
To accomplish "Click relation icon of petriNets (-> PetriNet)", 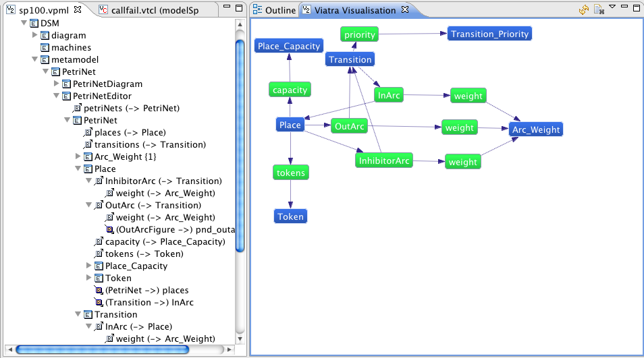I will [77, 109].
